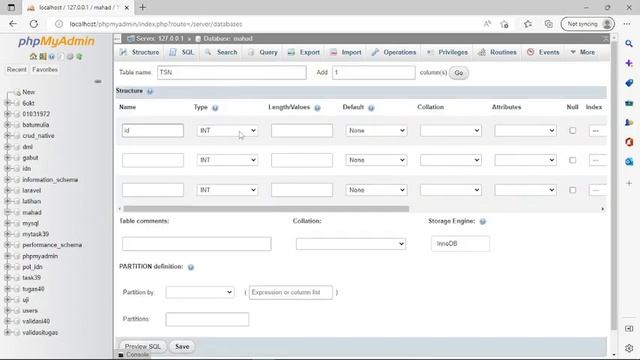The image size is (640, 360).
Task: Click help icon beside Length/Values column
Action: click(317, 108)
